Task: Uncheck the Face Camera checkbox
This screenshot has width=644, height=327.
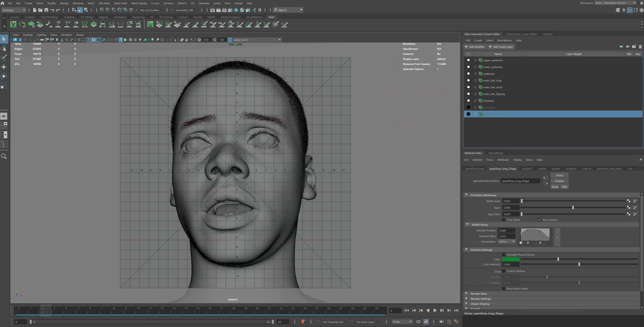Action: click(540, 220)
